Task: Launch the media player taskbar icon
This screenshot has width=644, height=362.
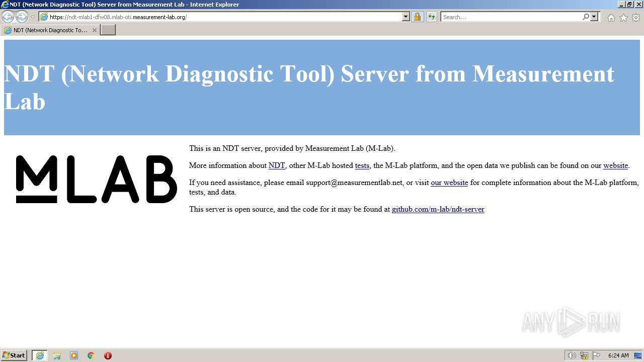Action: [x=74, y=355]
